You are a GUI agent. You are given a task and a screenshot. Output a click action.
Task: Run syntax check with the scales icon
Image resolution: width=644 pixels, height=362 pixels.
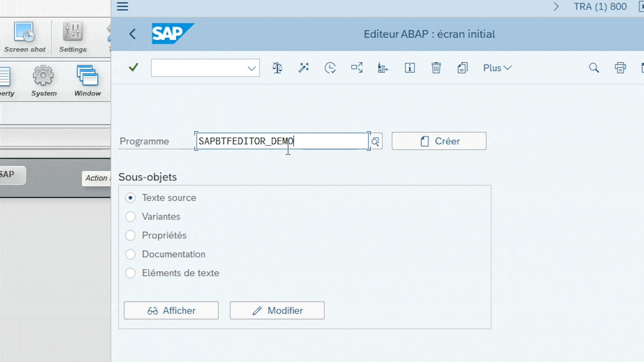pyautogui.click(x=277, y=68)
